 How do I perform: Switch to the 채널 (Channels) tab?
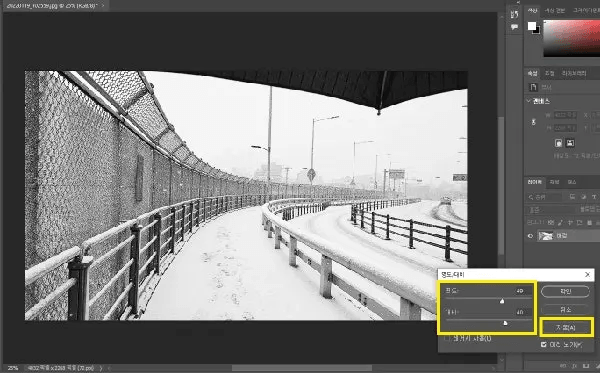pos(554,182)
